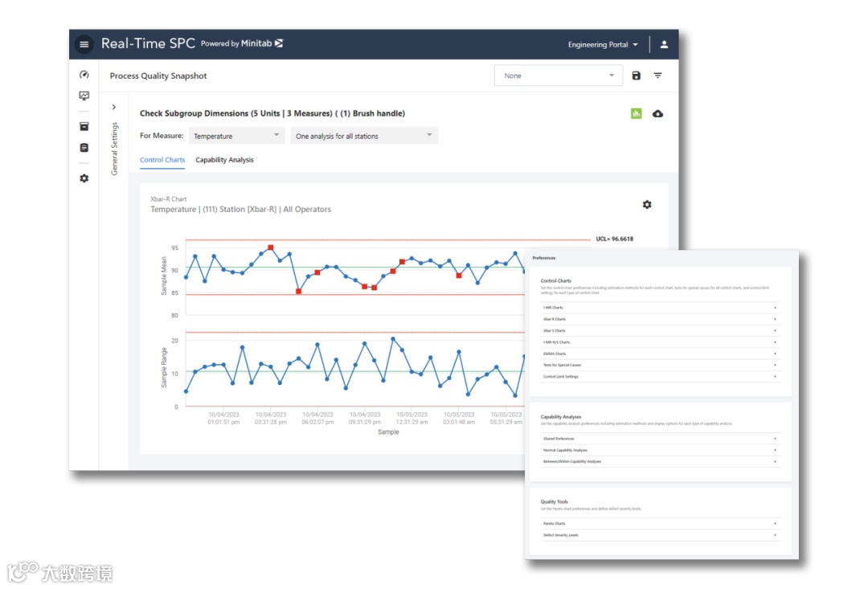Click the Sample Range axis label
Image resolution: width=868 pixels, height=589 pixels.
164,367
